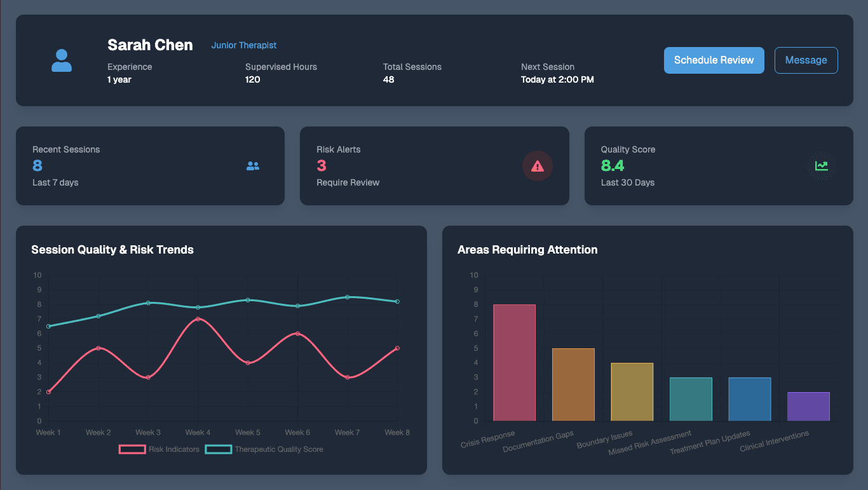868x490 pixels.
Task: Click the Supervised Hours value 120
Action: (x=253, y=79)
